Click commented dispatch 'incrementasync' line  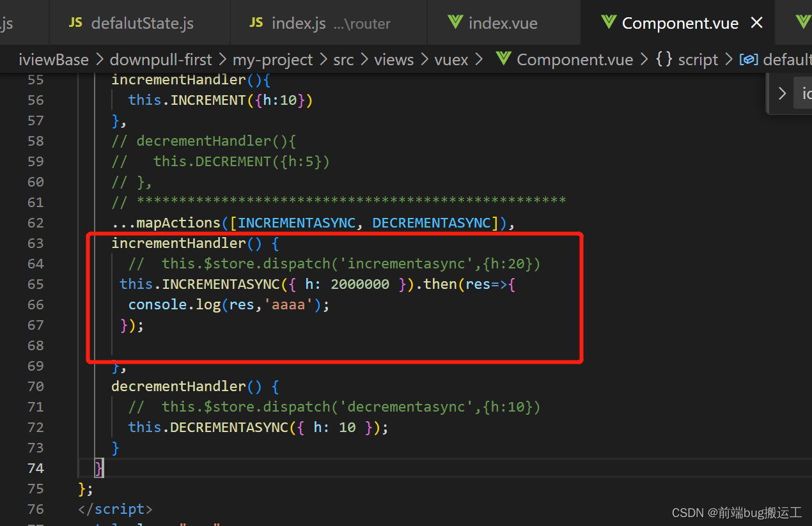point(334,264)
